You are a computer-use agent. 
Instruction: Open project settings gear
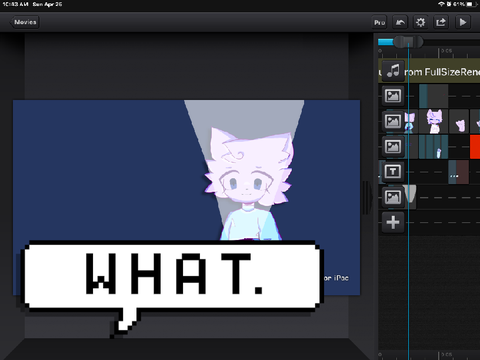point(420,22)
